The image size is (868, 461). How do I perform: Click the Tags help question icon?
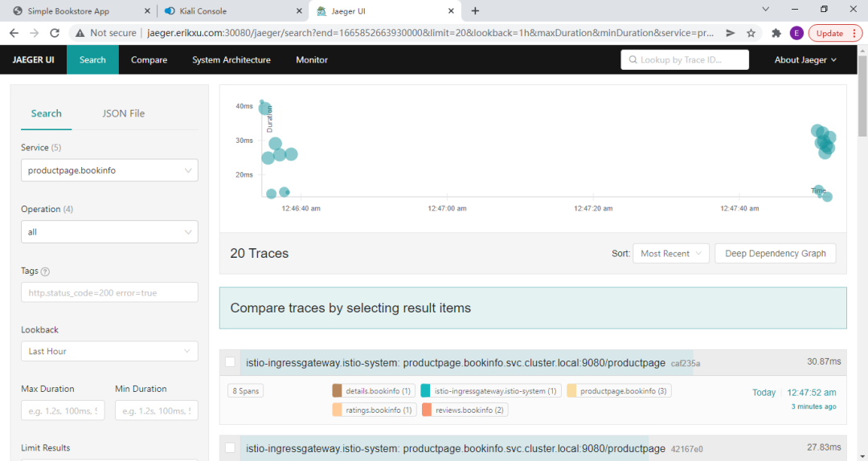[x=45, y=271]
